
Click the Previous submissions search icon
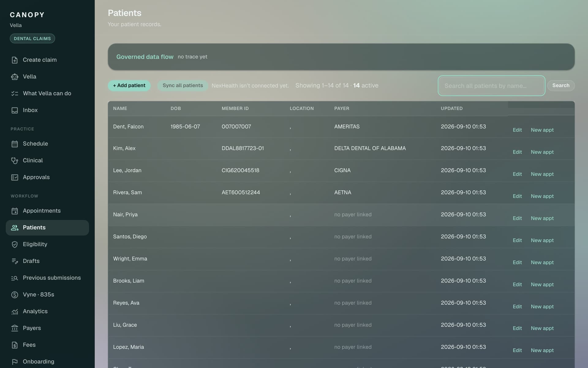click(15, 278)
